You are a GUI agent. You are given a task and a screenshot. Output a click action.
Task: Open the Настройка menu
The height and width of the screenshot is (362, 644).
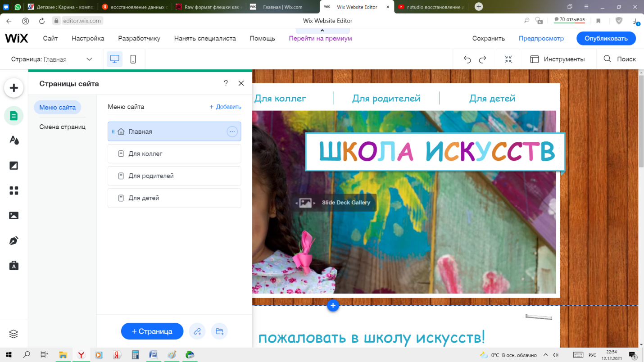pos(88,38)
